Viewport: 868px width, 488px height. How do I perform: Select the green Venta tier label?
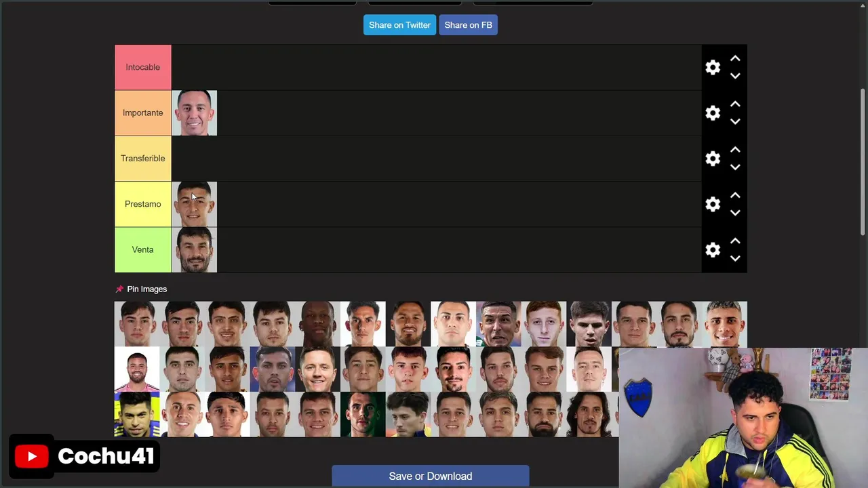[x=143, y=249]
